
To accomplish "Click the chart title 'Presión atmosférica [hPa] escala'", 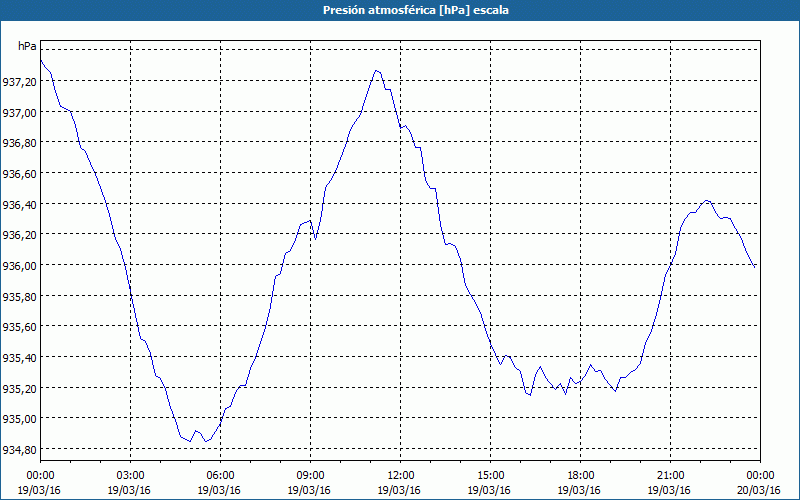I will (415, 10).
